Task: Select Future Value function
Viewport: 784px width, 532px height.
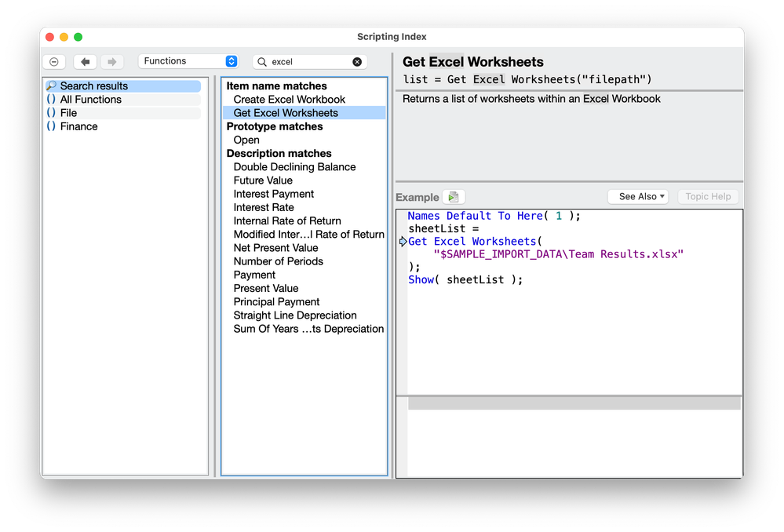Action: pos(304,180)
